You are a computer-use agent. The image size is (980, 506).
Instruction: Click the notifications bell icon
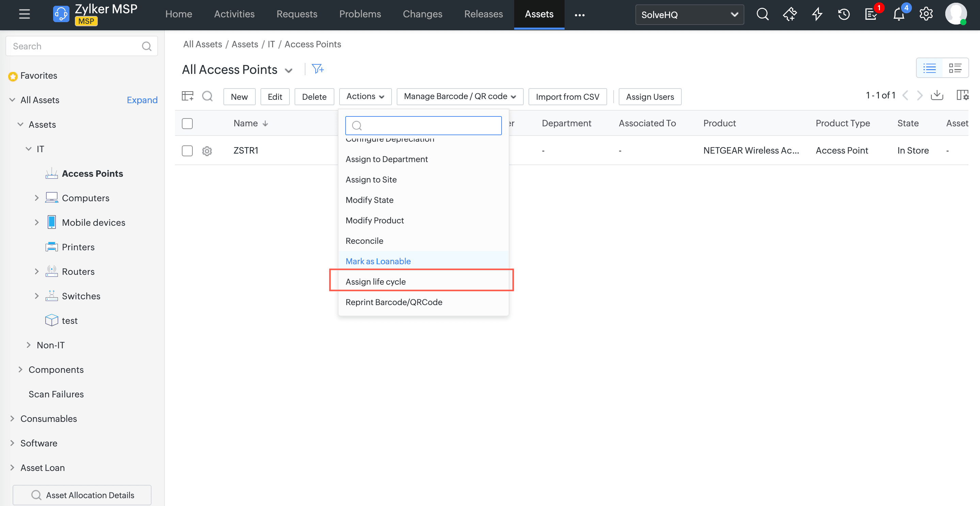point(898,14)
